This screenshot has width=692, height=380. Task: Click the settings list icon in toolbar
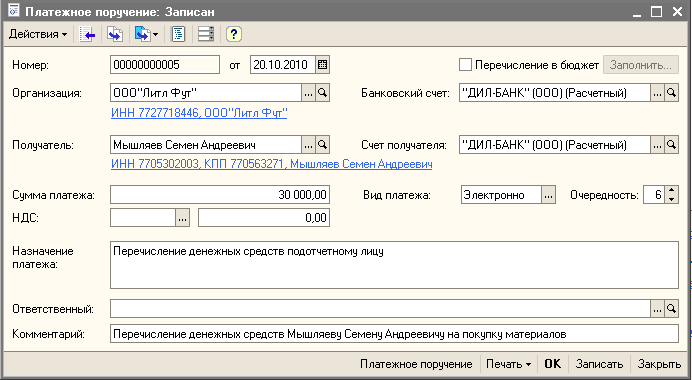click(206, 34)
